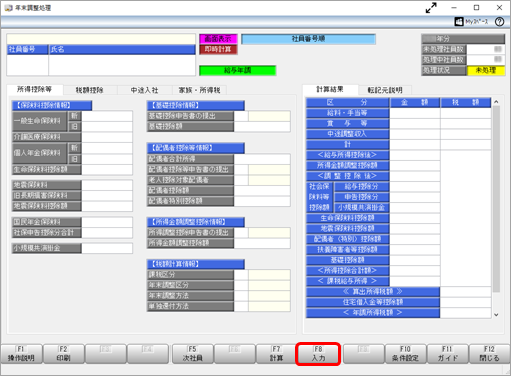Click the 氏名 column header

122,49
